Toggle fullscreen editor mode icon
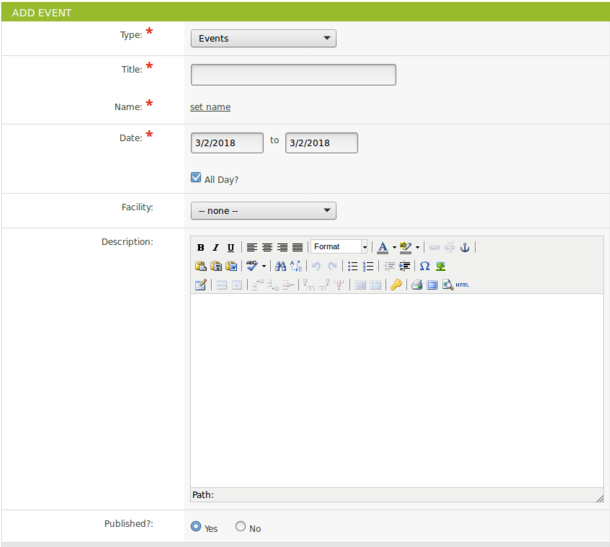Image resolution: width=610 pixels, height=547 pixels. coord(432,285)
